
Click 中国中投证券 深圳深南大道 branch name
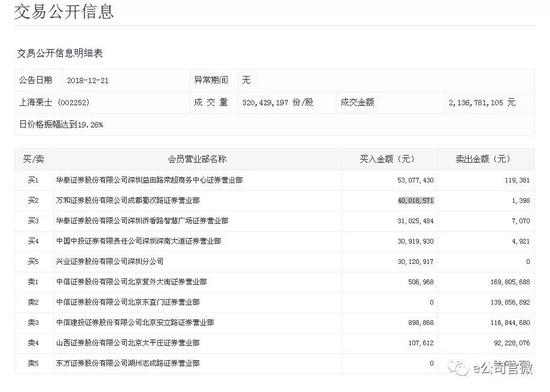click(x=139, y=241)
